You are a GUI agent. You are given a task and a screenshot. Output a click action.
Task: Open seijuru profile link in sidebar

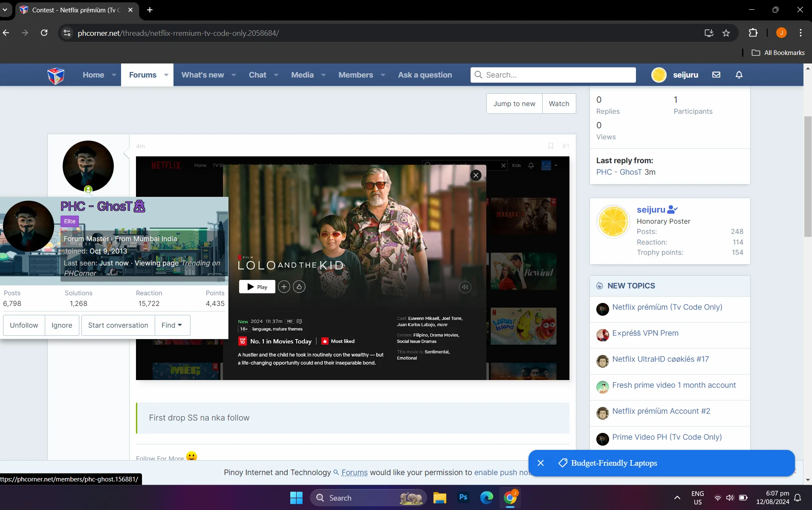[x=651, y=210]
